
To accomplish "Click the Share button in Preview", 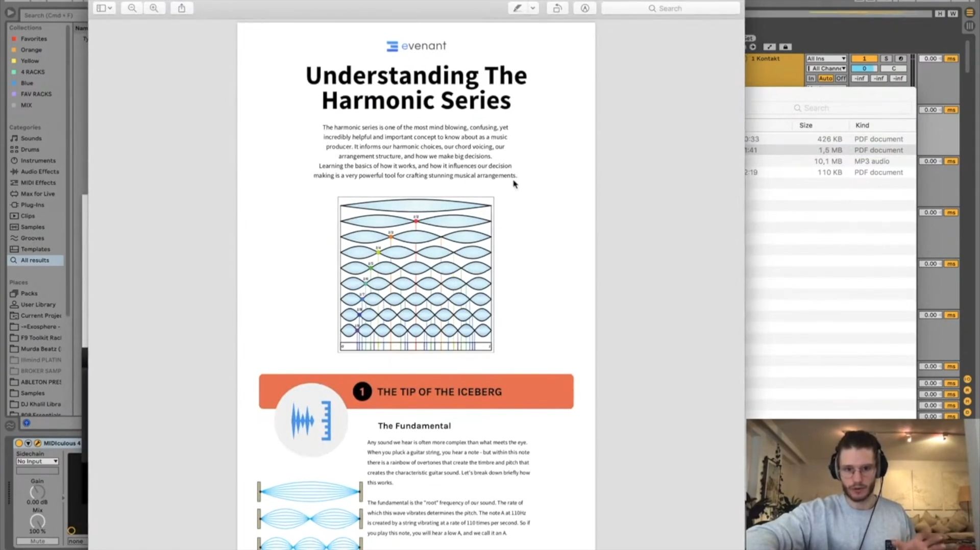I will click(182, 8).
